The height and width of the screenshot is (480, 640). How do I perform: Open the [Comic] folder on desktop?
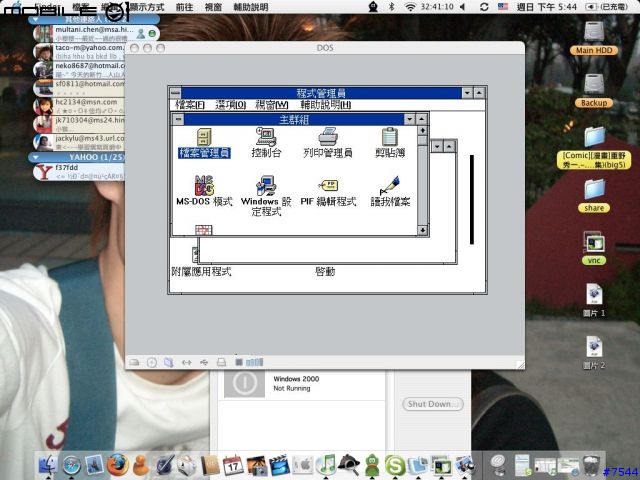pyautogui.click(x=594, y=148)
